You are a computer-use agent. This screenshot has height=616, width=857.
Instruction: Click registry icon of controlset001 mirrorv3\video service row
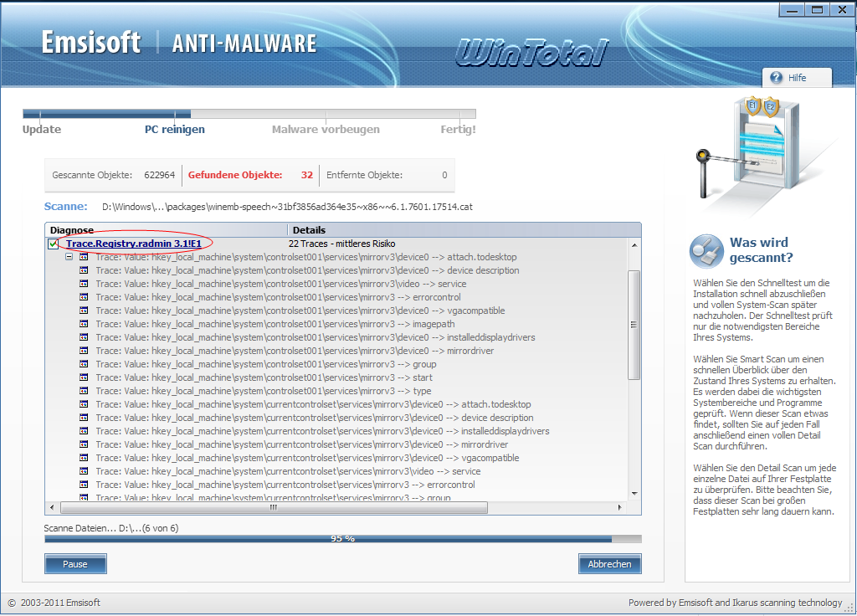(x=84, y=284)
